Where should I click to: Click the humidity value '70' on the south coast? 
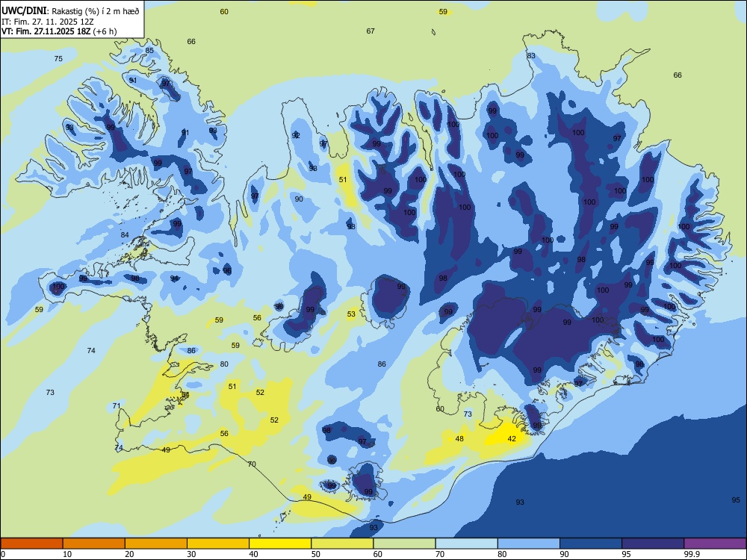pyautogui.click(x=252, y=464)
